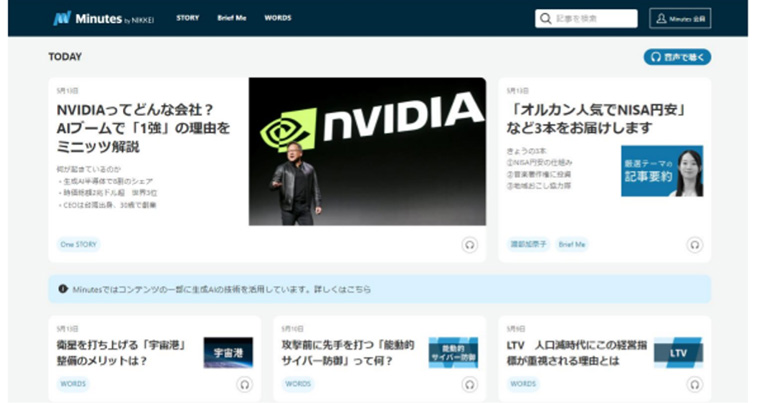760x403 pixels.
Task: Play audio for the LTV article
Action: pos(695,385)
